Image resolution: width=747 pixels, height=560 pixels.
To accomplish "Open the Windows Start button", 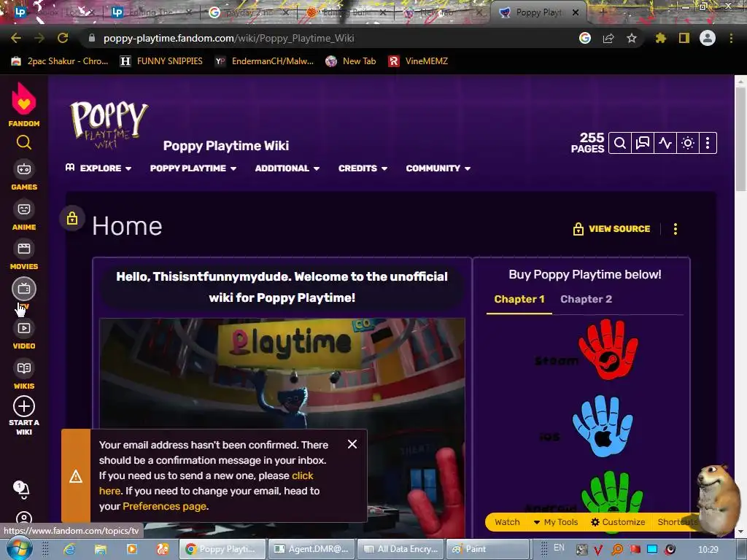I will pyautogui.click(x=20, y=548).
